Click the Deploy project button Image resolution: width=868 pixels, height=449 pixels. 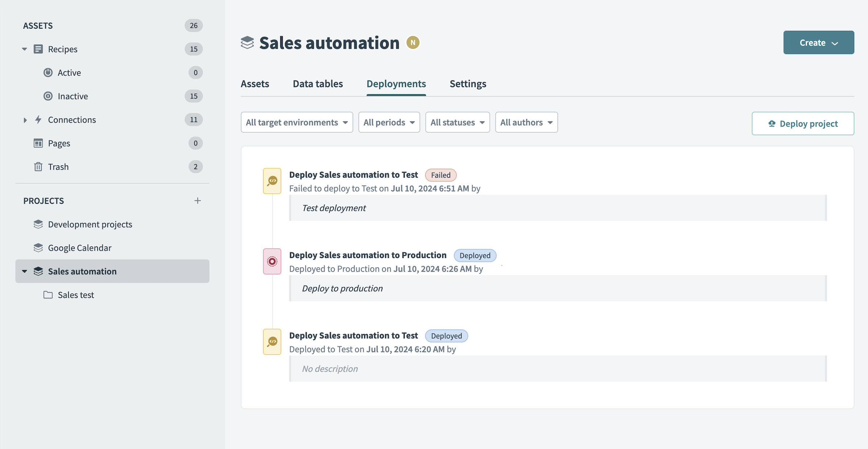point(803,123)
